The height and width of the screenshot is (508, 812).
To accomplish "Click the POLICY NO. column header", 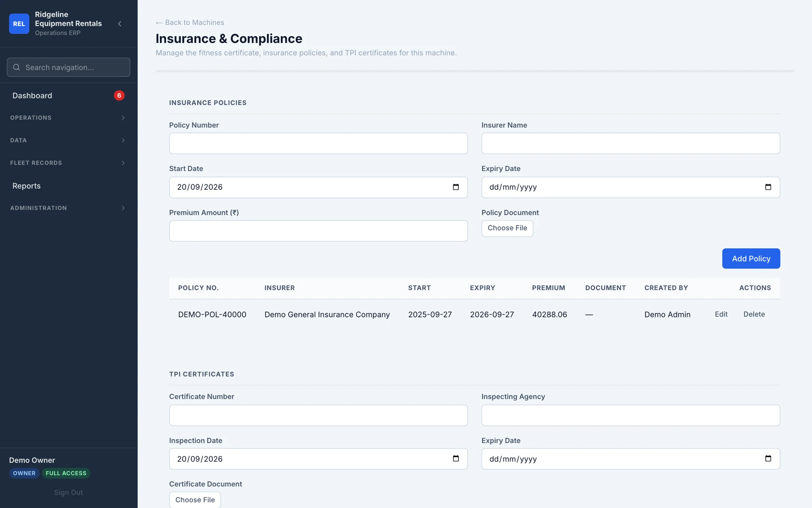I will [x=198, y=288].
